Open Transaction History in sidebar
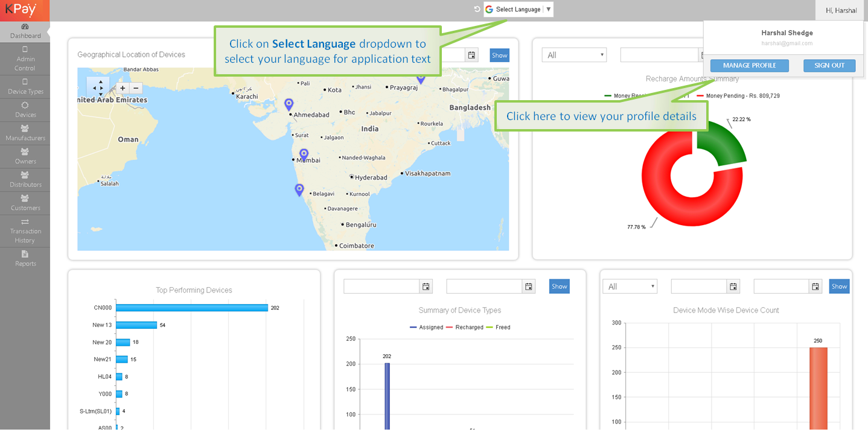Screen dimensions: 868x432 click(25, 230)
